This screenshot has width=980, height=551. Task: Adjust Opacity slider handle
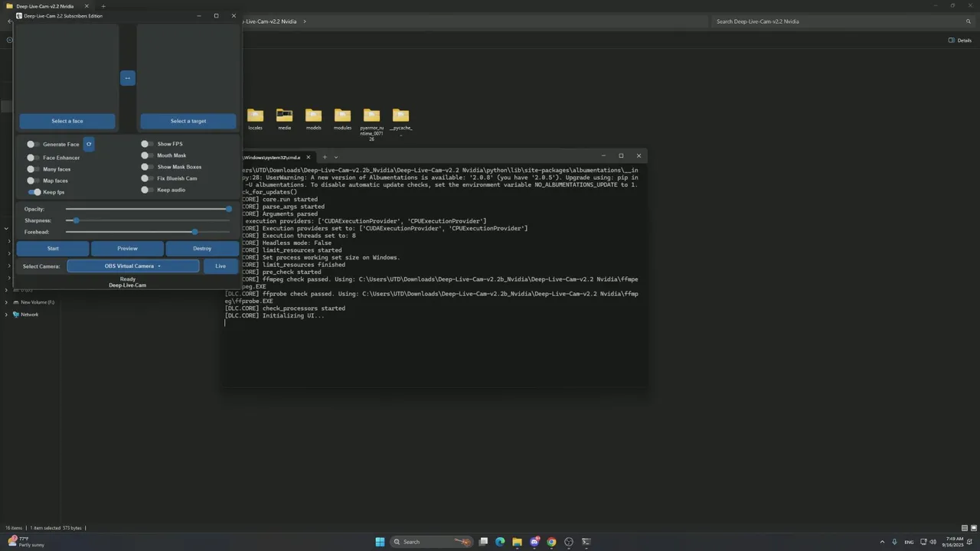[229, 209]
